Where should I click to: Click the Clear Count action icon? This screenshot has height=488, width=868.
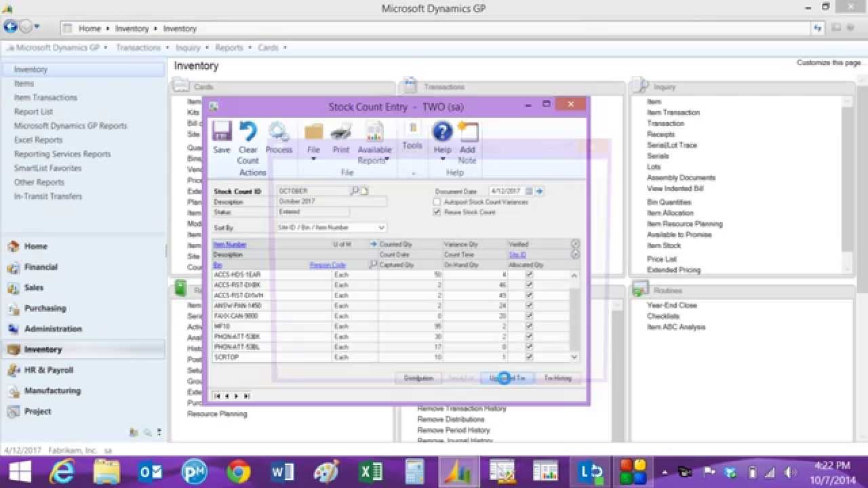click(248, 131)
